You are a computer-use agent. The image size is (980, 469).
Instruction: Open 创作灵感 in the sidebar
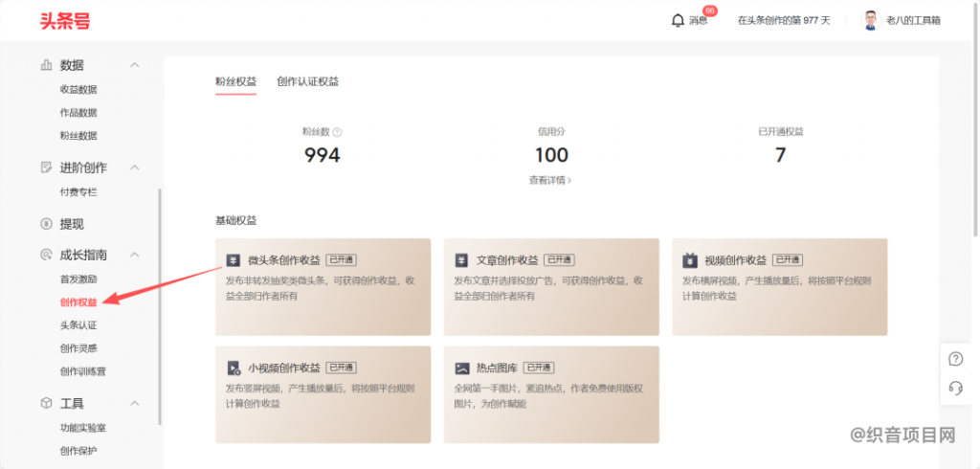pos(78,348)
